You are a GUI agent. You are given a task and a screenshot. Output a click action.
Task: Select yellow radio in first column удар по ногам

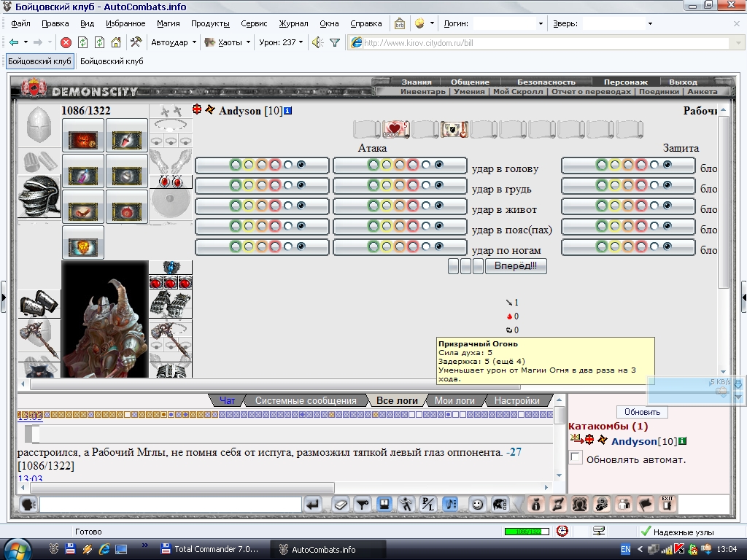coord(249,247)
